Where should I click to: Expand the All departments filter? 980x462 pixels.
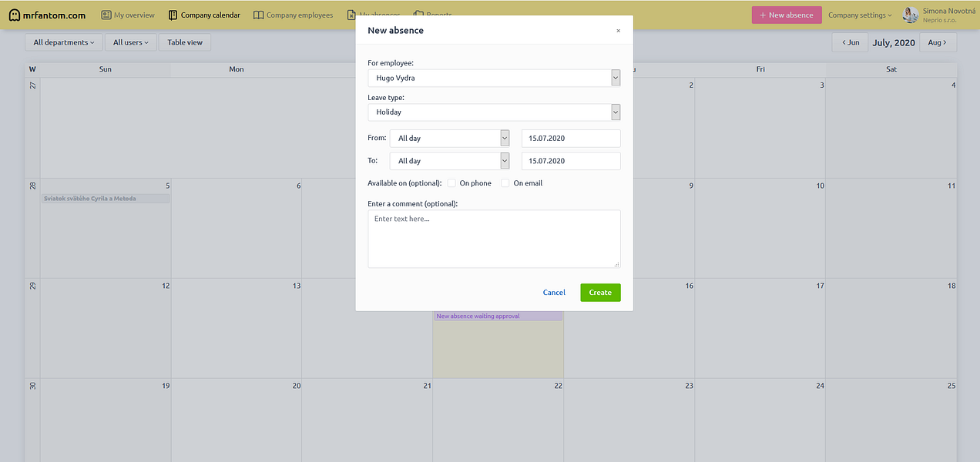point(64,42)
